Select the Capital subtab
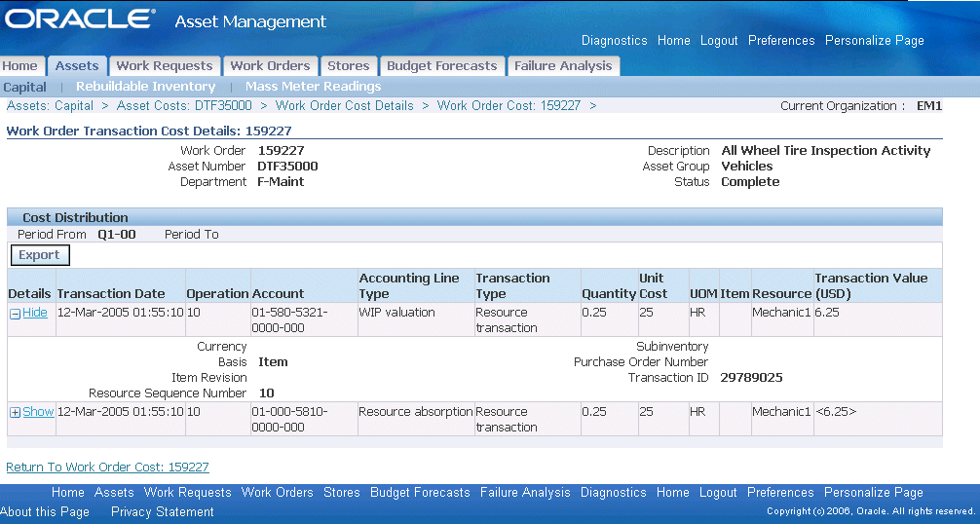Viewport: 980px width, 524px height. point(24,87)
